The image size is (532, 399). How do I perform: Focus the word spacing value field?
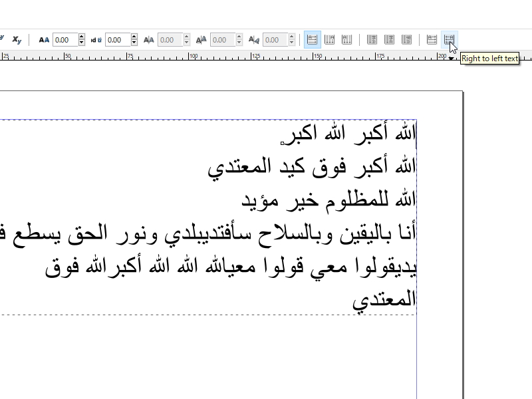(118, 40)
